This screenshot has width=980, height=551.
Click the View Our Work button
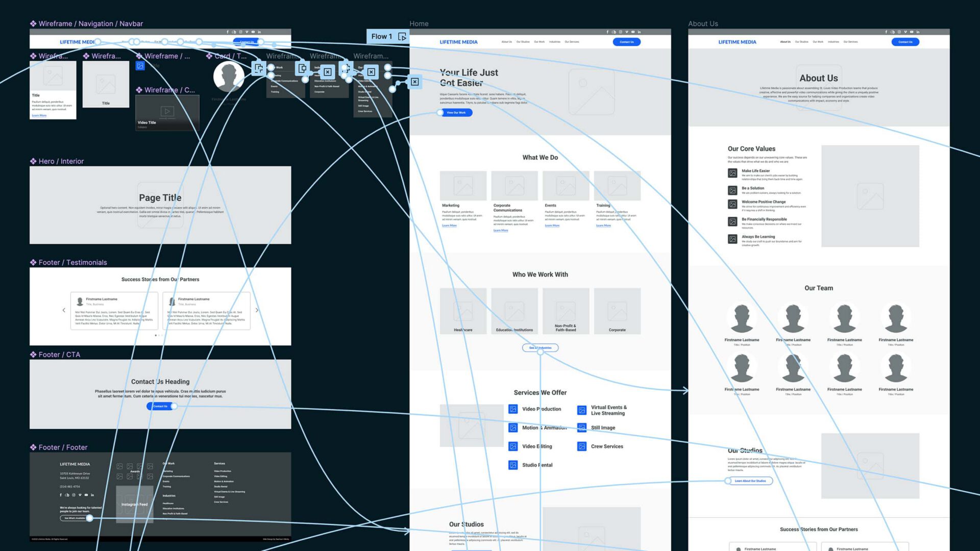tap(456, 112)
